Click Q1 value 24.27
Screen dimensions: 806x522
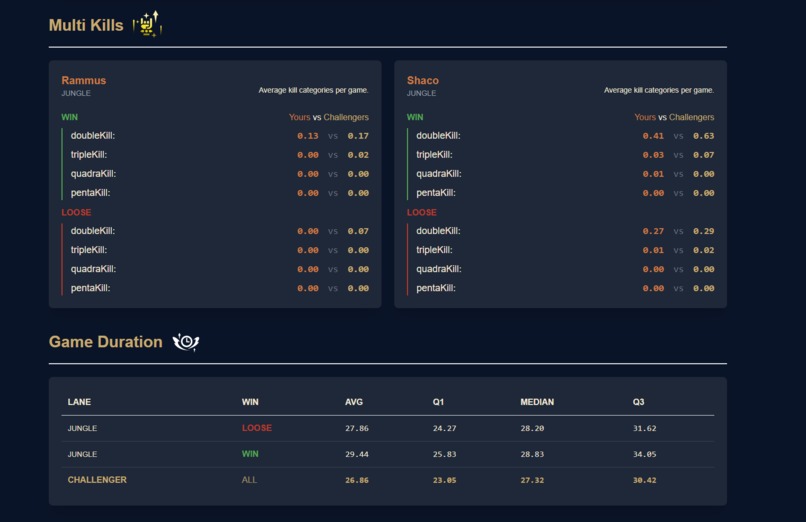click(x=444, y=428)
